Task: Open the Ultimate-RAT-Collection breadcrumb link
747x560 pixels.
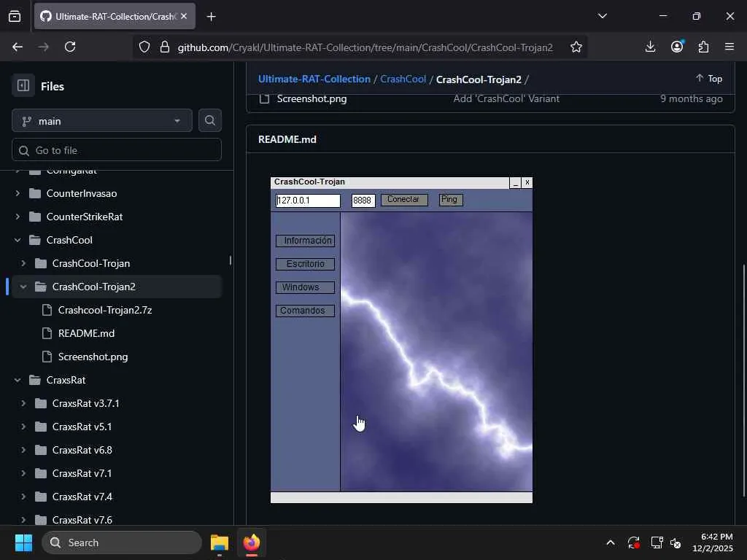Action: [314, 79]
